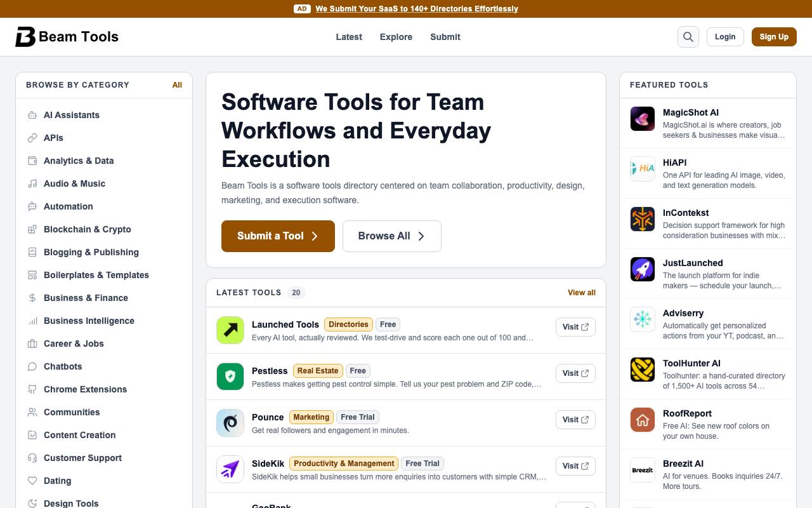The image size is (812, 508).
Task: Visit the Launched Tools site
Action: pos(575,327)
